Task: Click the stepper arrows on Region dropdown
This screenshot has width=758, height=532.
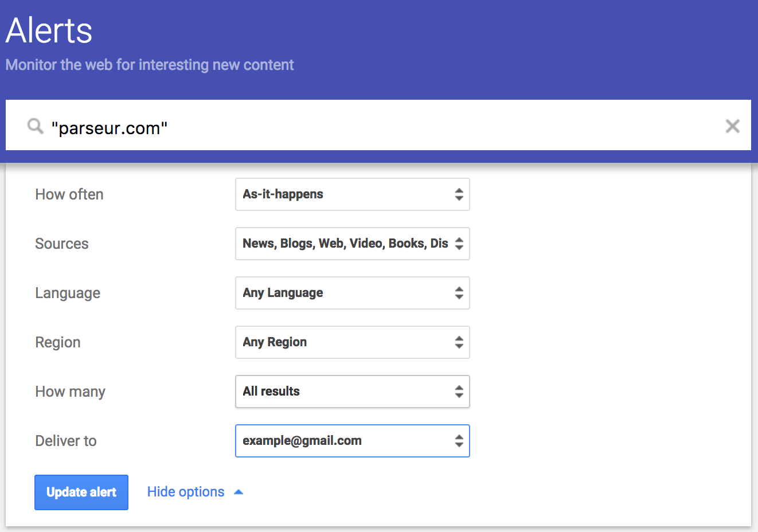Action: pyautogui.click(x=459, y=342)
